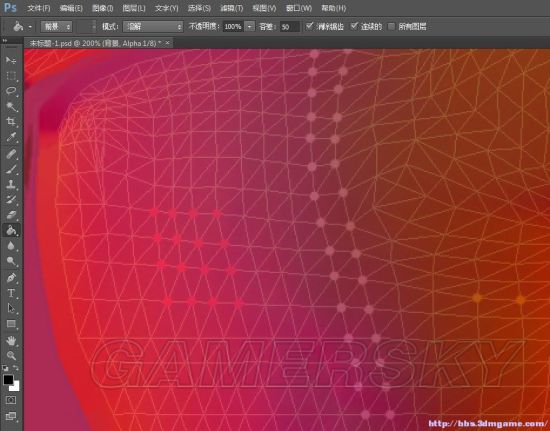
Task: Open the 图层(L) menu
Action: [x=134, y=8]
